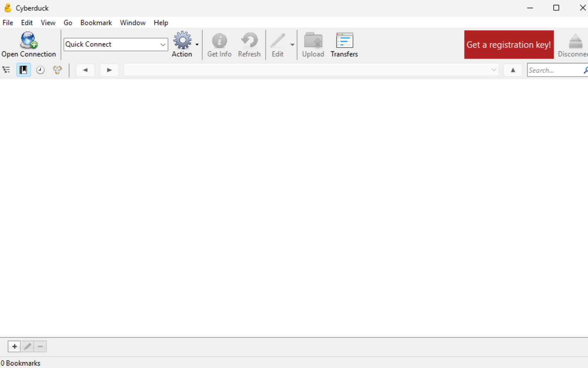Screen dimensions: 588x368
Task: Click the 0 Bookmarks status text
Action: click(x=21, y=363)
